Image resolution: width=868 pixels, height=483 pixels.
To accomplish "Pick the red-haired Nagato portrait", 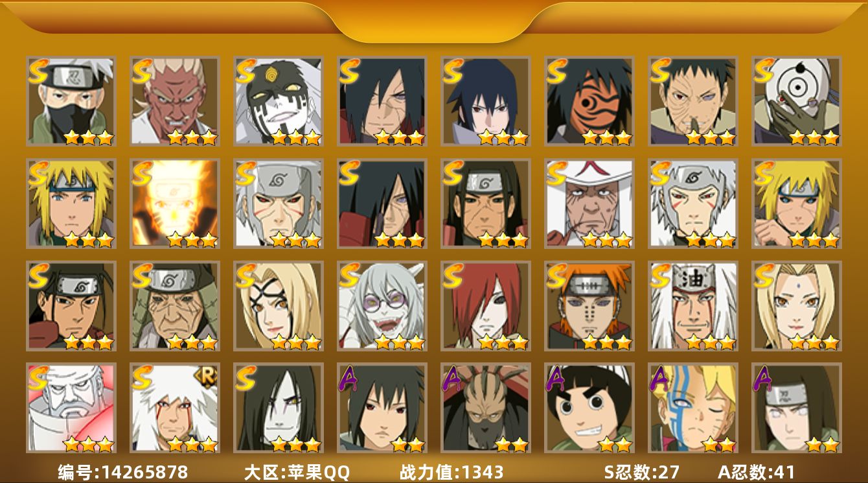I will (x=485, y=306).
